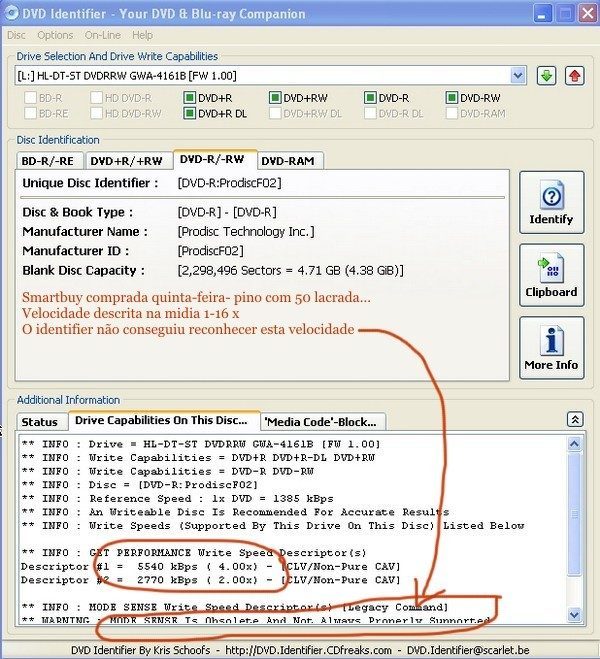The height and width of the screenshot is (659, 600).
Task: Click the Descriptor #1 5540 kBps line
Action: [x=211, y=567]
